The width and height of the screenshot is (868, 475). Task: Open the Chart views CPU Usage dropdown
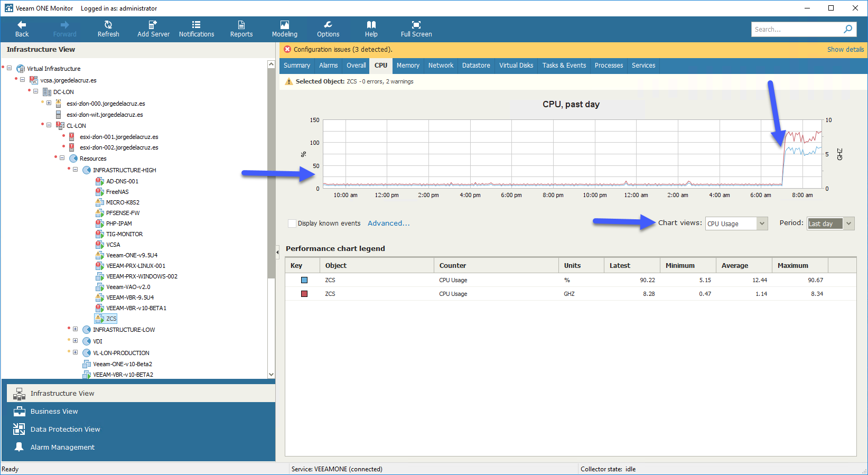point(736,223)
